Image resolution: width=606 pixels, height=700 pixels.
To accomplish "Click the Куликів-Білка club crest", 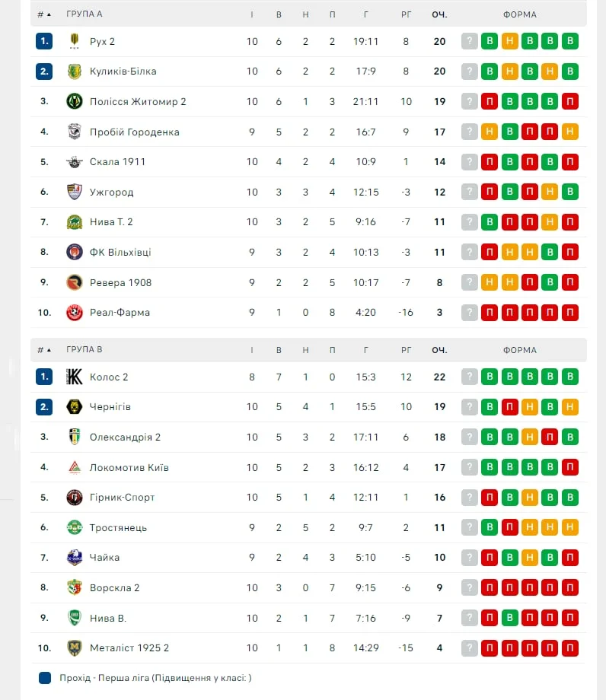I will (74, 72).
